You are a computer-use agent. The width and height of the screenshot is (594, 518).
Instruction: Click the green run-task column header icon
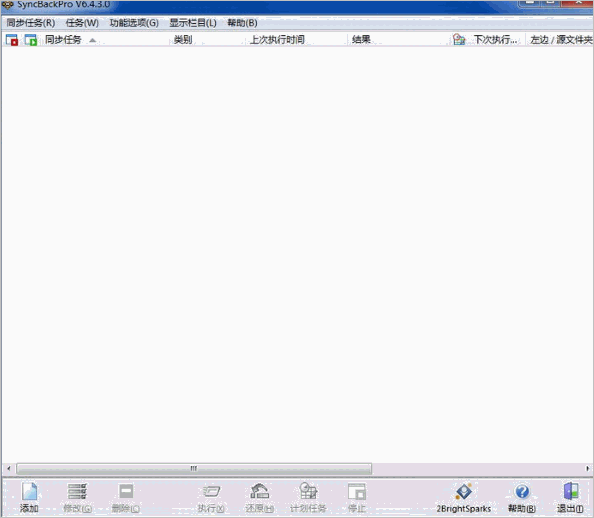[x=31, y=39]
